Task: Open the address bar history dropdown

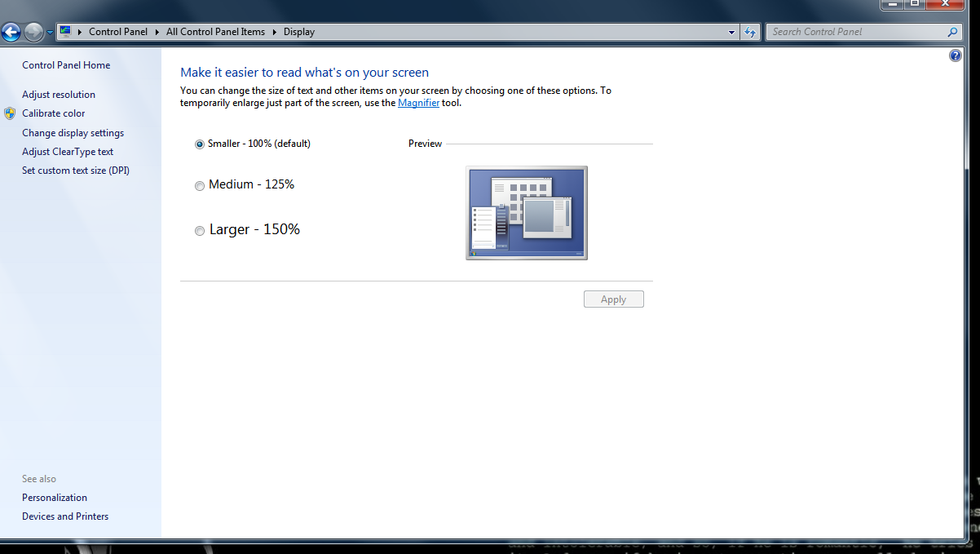Action: pyautogui.click(x=731, y=32)
